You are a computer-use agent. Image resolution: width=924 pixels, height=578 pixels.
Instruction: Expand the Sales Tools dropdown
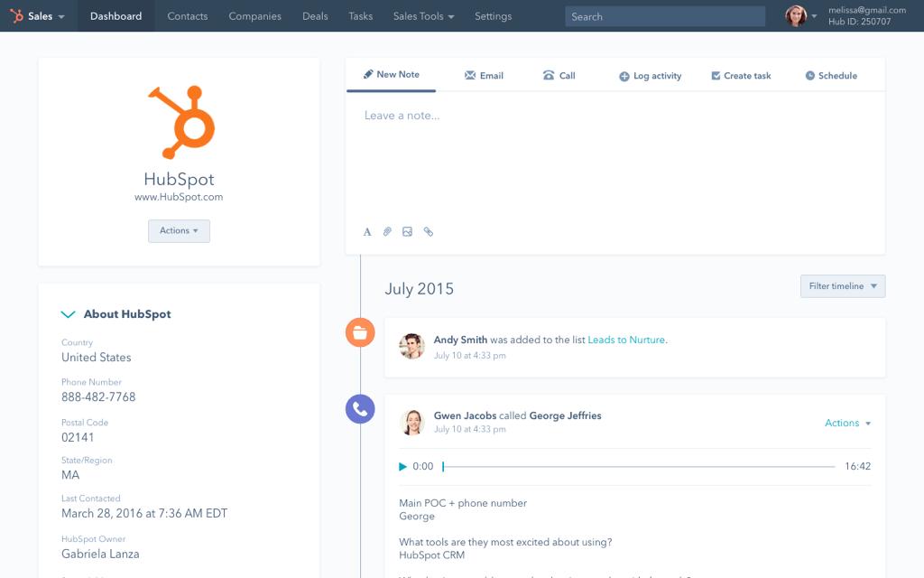(423, 16)
